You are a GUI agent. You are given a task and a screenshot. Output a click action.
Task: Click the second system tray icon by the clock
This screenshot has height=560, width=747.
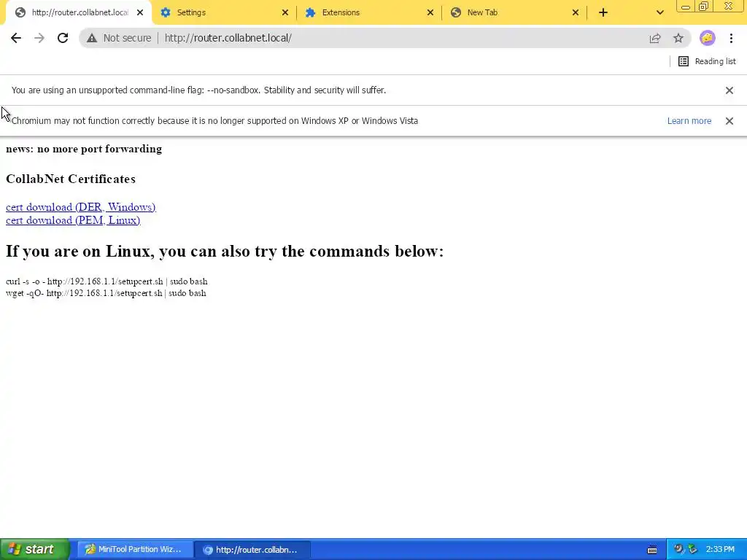[x=693, y=549]
